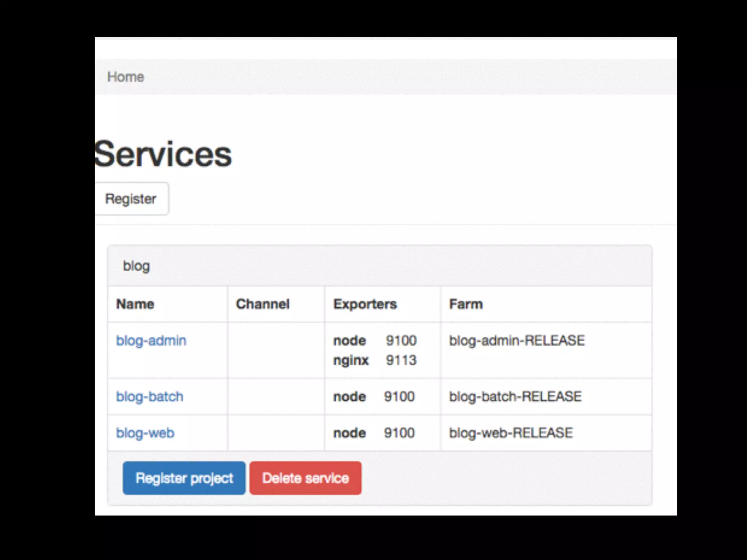Click the blog panel heading
747x560 pixels.
point(136,266)
